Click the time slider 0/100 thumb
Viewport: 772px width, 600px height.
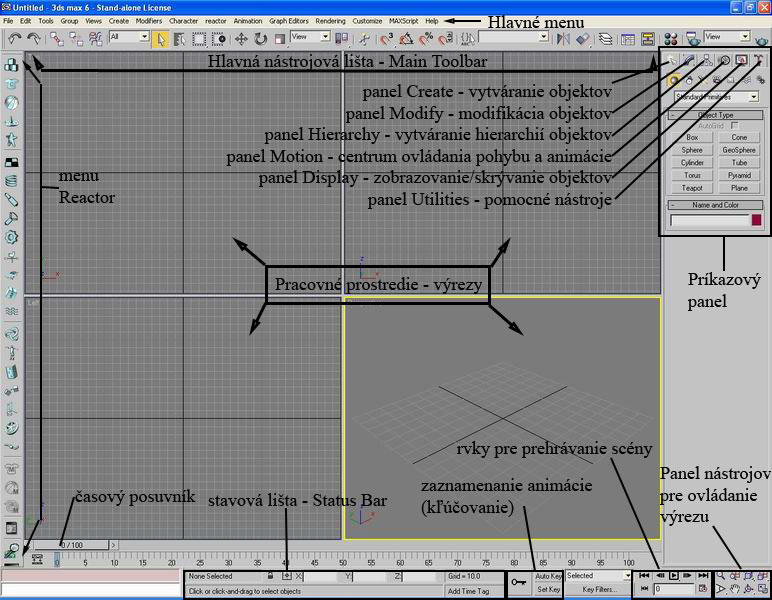(x=72, y=545)
